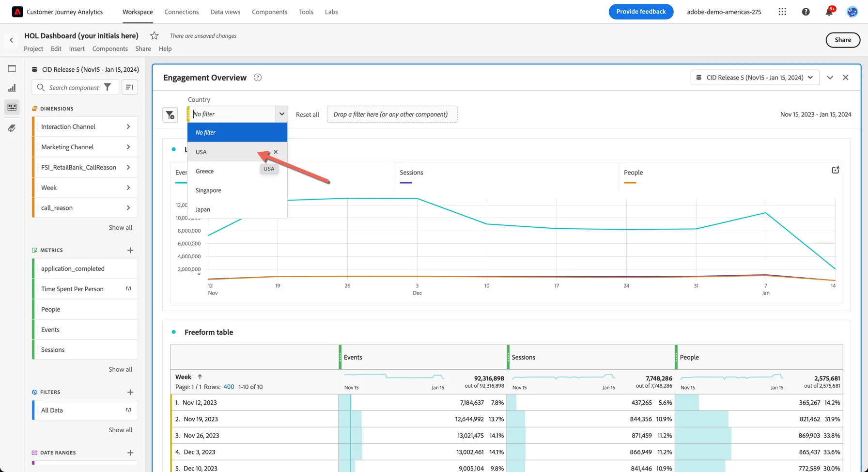The image size is (868, 472).
Task: Open the help question mark icon
Action: tap(806, 12)
